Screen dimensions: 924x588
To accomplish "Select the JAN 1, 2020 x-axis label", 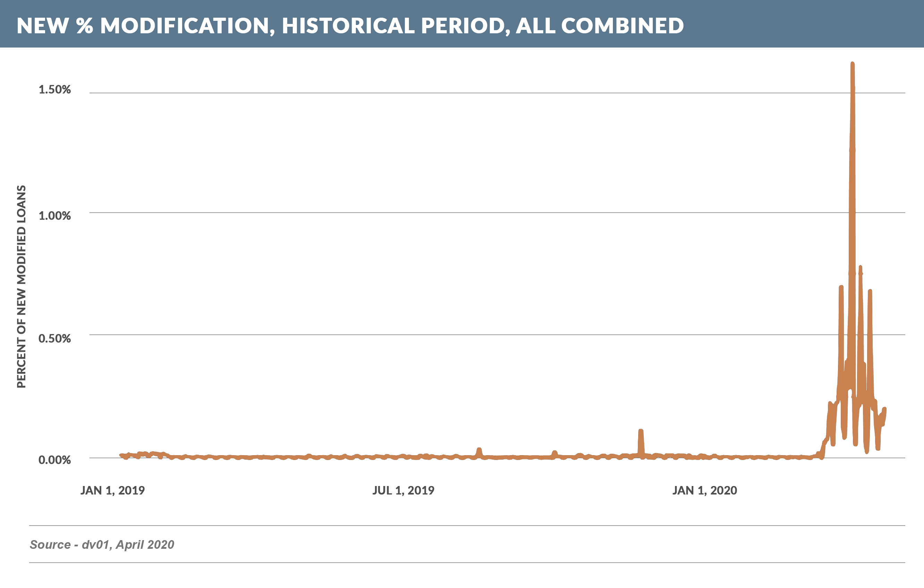I will pyautogui.click(x=704, y=491).
